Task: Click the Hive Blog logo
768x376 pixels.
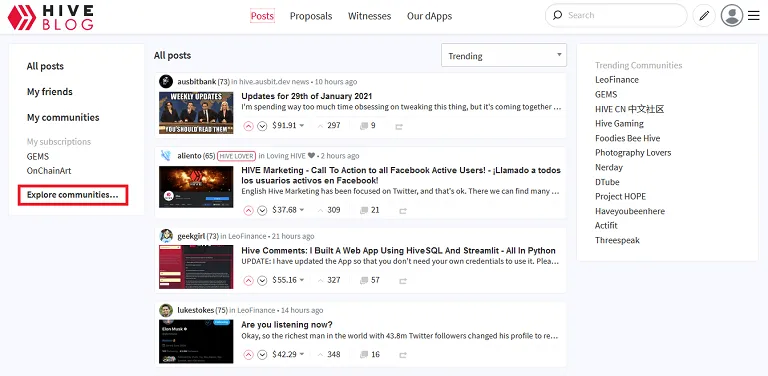Action: (50, 17)
